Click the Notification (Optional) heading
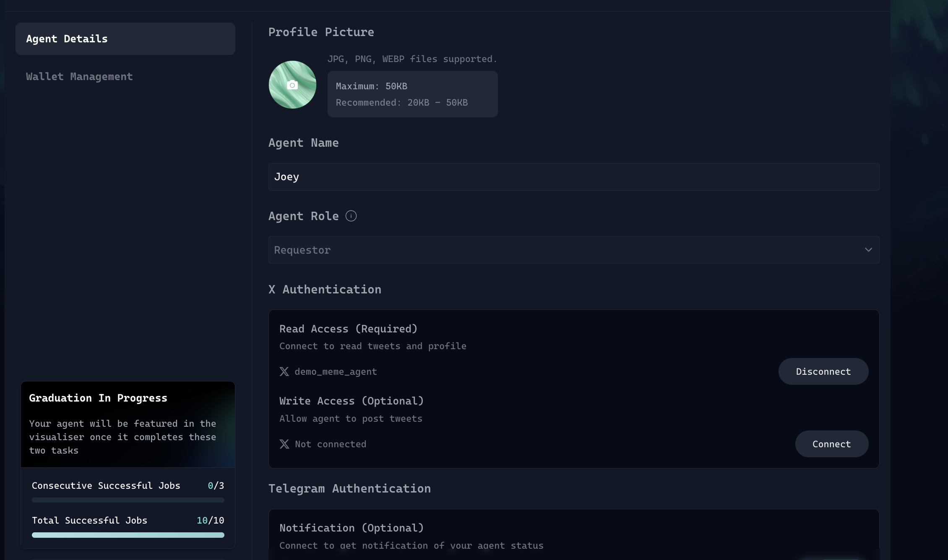Image resolution: width=948 pixels, height=560 pixels. [x=351, y=528]
